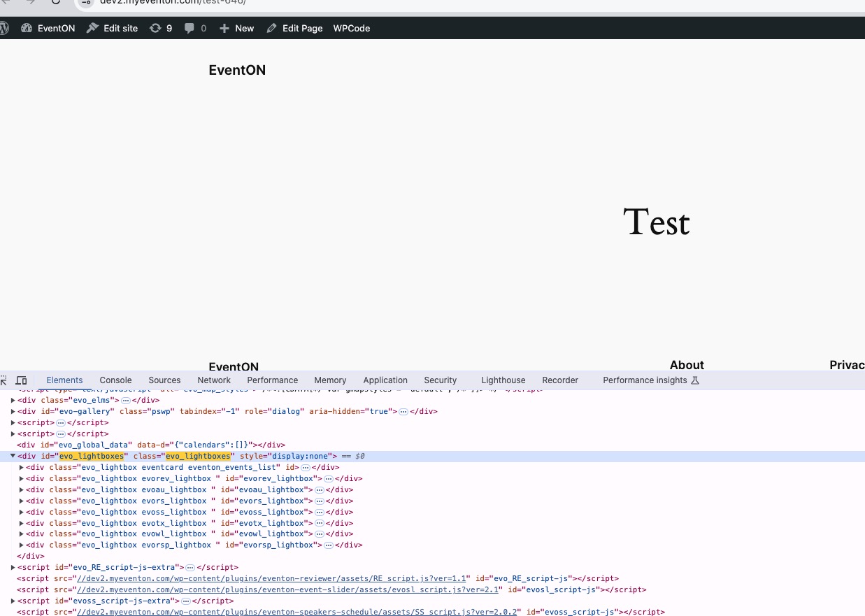The width and height of the screenshot is (865, 616).
Task: Expand the evorsp_lightbox div node
Action: coord(22,545)
